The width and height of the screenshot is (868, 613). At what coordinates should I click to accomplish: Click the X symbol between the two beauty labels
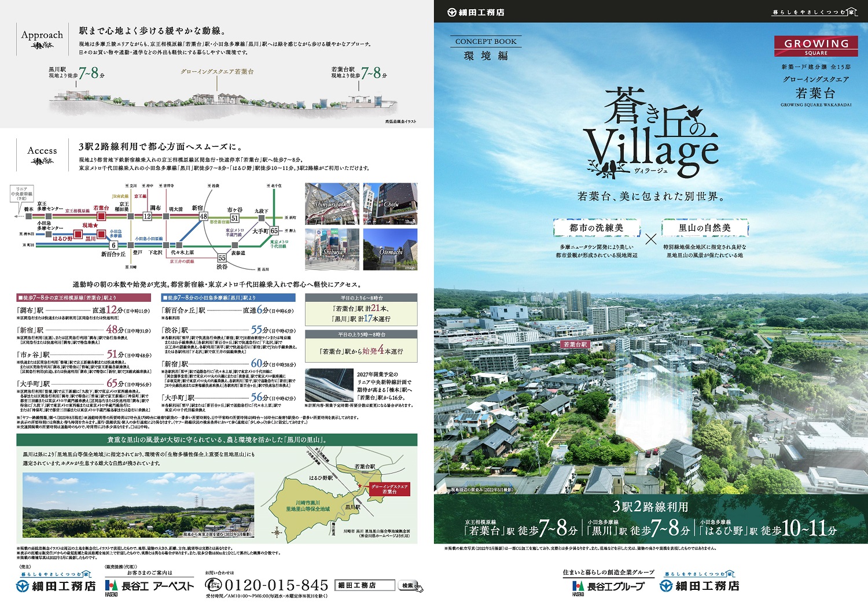click(x=651, y=239)
